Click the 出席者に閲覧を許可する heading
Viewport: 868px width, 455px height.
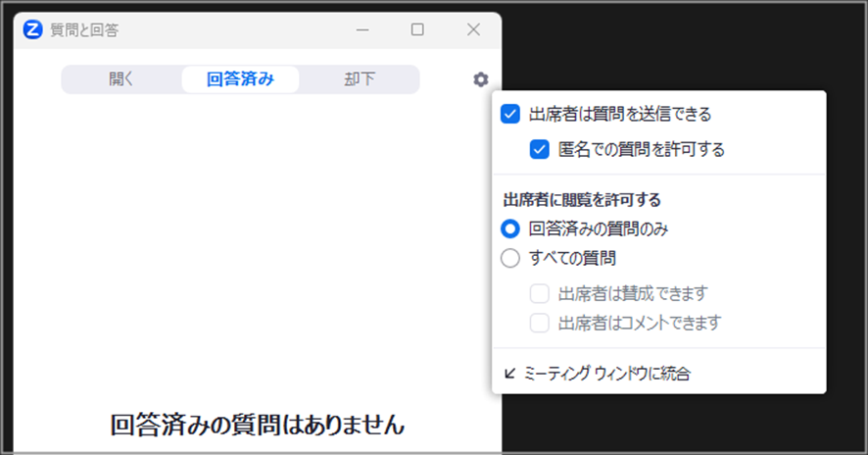pos(582,199)
